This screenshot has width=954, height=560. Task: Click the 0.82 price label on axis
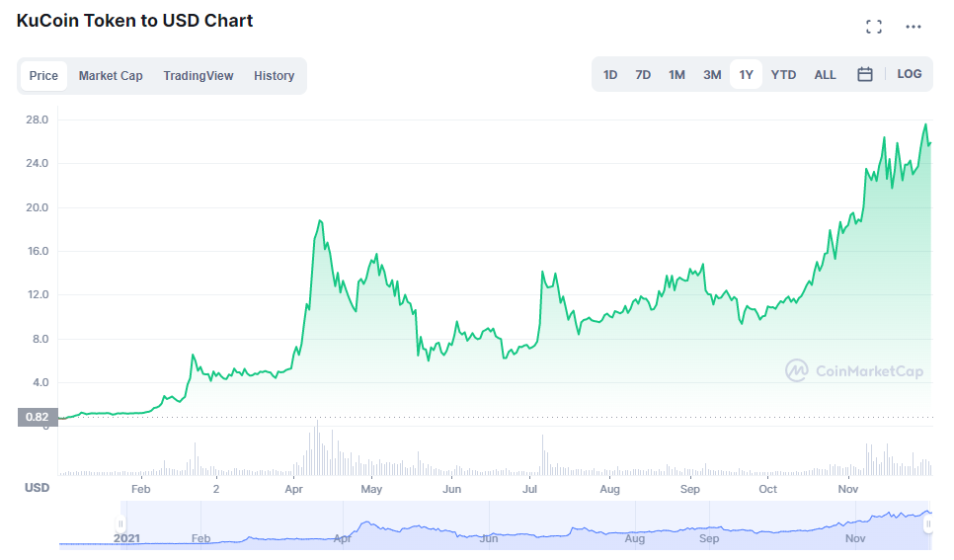pos(38,417)
